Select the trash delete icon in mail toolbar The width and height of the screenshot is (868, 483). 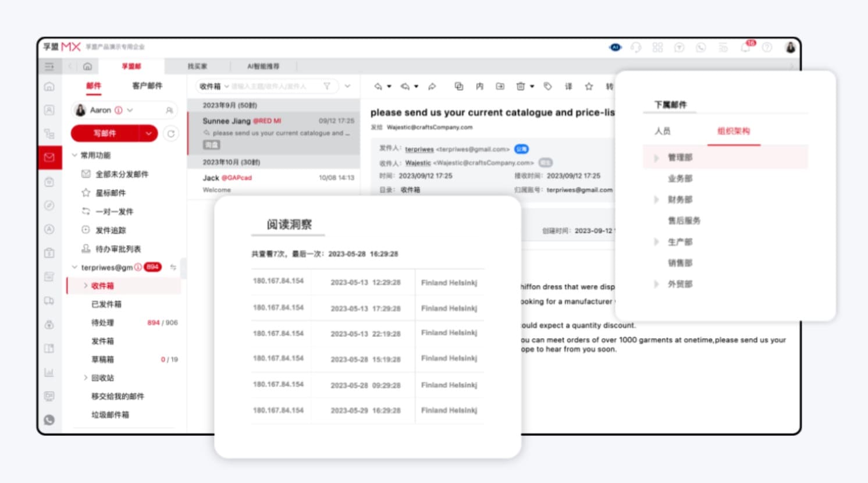tap(520, 86)
